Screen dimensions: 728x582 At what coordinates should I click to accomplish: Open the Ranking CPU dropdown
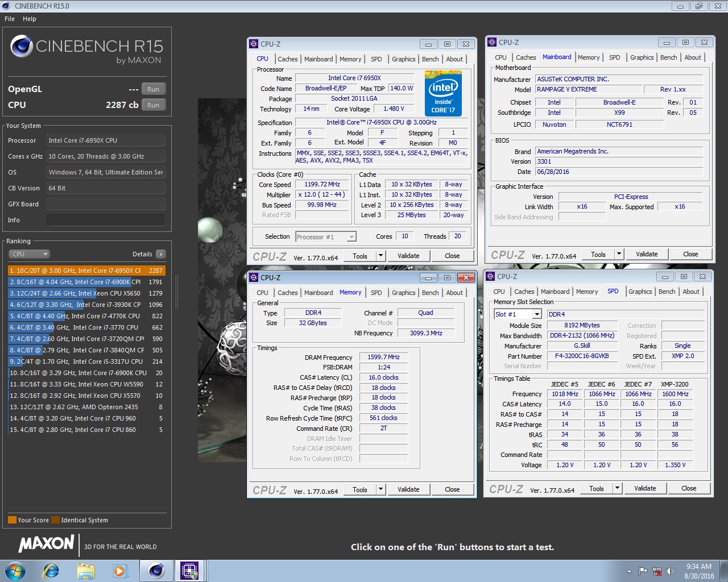29,254
